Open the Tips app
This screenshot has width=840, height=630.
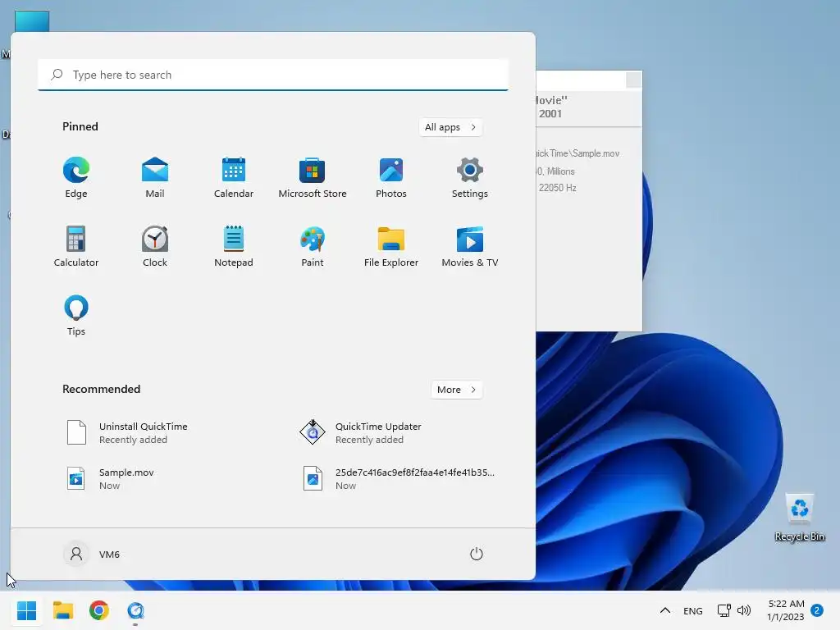[76, 316]
